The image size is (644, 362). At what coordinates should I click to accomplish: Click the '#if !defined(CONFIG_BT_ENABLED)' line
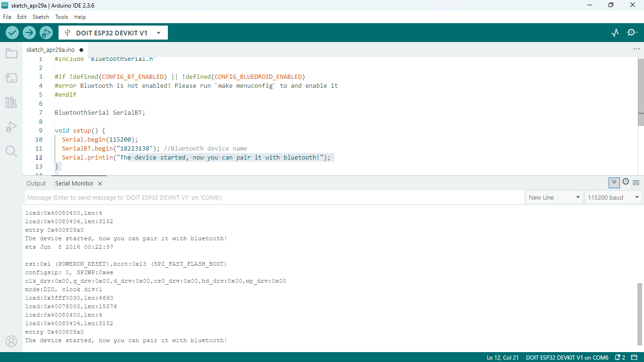(x=180, y=76)
